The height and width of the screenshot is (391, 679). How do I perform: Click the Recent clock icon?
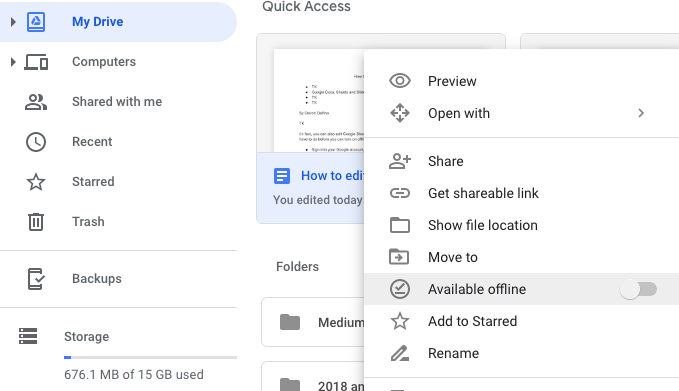[x=36, y=142]
